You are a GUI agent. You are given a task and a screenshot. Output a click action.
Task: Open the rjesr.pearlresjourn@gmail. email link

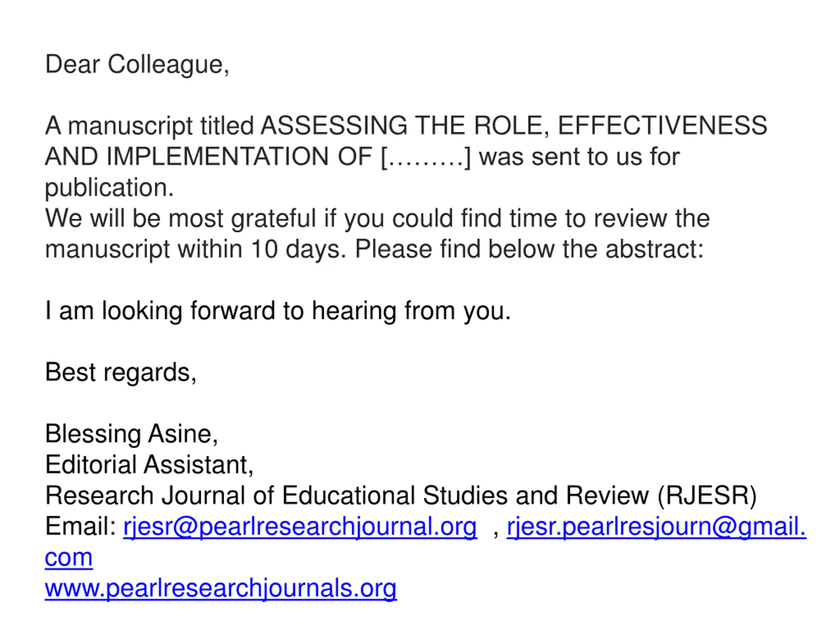pos(657,527)
